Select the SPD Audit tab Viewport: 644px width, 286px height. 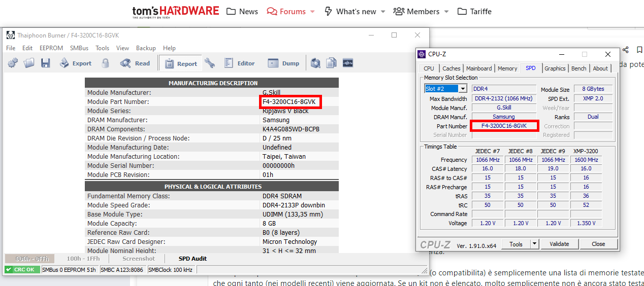[x=192, y=259]
